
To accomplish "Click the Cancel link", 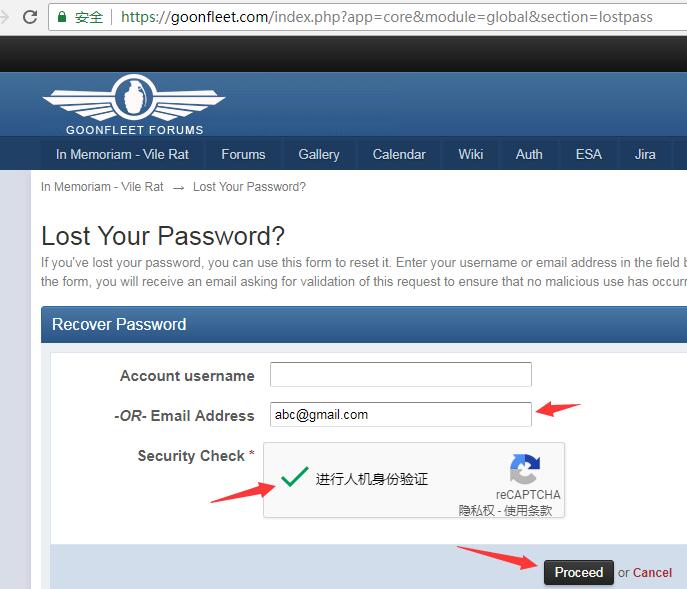I will (x=652, y=572).
